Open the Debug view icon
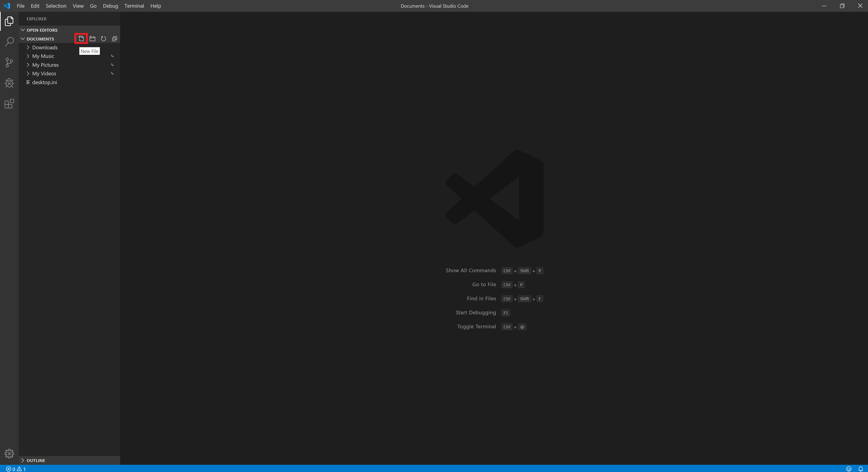The height and width of the screenshot is (472, 868). (x=9, y=83)
